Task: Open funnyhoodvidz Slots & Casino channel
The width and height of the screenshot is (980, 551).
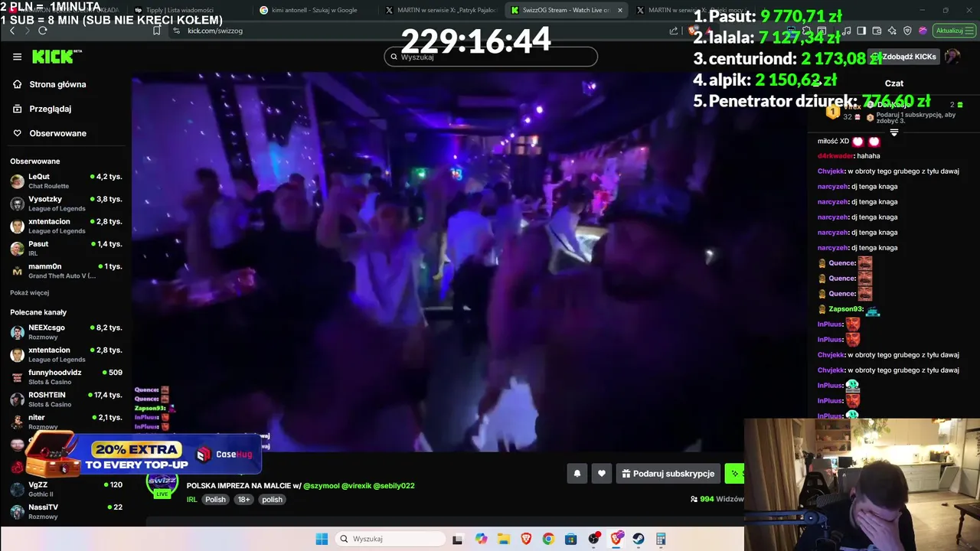Action: click(66, 377)
